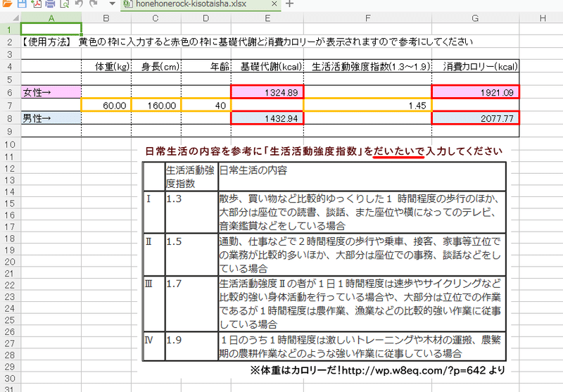The width and height of the screenshot is (563, 392).
Task: Select male basal metabolism cell 1432.94
Action: (x=267, y=118)
